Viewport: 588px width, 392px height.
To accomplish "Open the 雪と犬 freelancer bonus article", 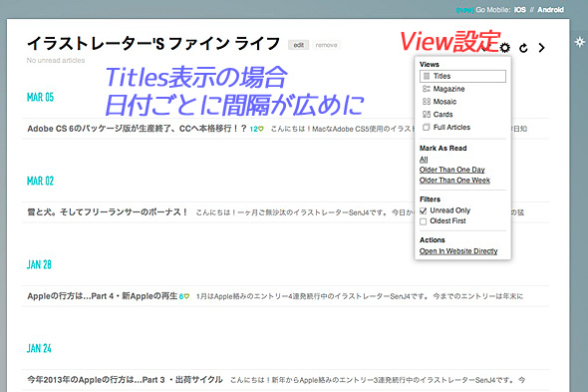I will [x=108, y=212].
